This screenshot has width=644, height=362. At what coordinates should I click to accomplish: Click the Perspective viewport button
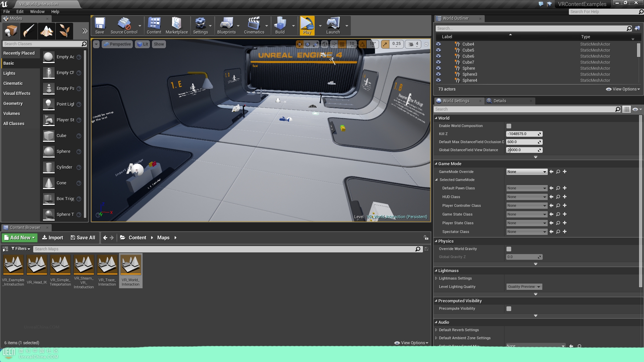[117, 44]
